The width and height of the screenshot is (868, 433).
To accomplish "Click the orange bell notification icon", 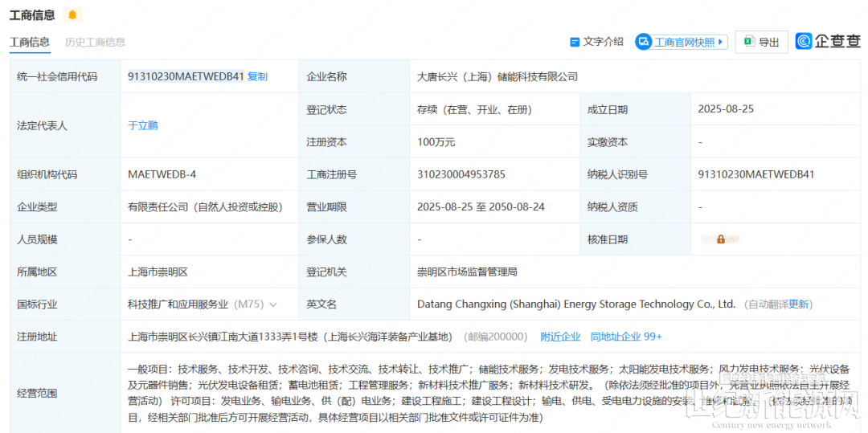I will [72, 15].
